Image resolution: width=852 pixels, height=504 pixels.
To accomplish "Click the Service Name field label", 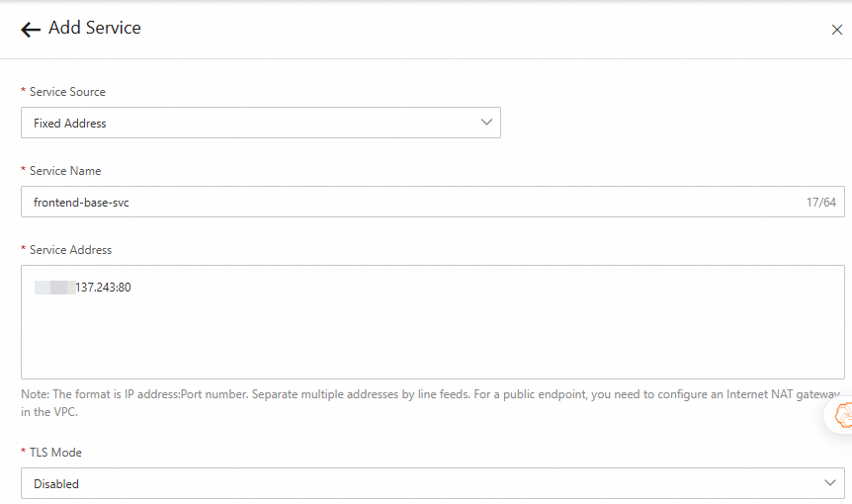I will coord(65,171).
